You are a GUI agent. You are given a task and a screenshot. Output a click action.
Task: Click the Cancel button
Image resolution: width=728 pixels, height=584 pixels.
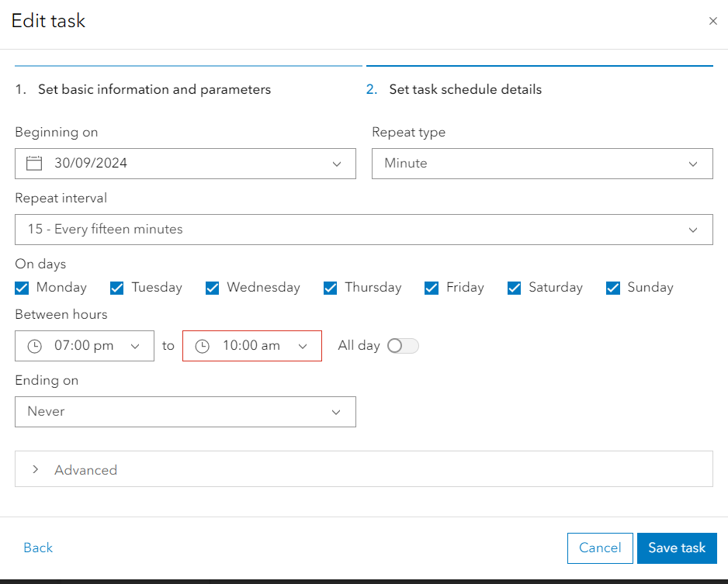tap(600, 548)
